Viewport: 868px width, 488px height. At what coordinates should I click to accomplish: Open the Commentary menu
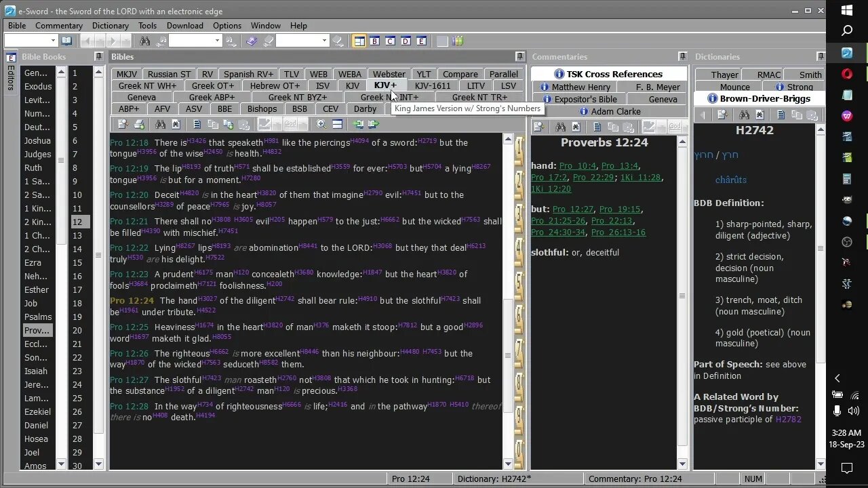59,25
